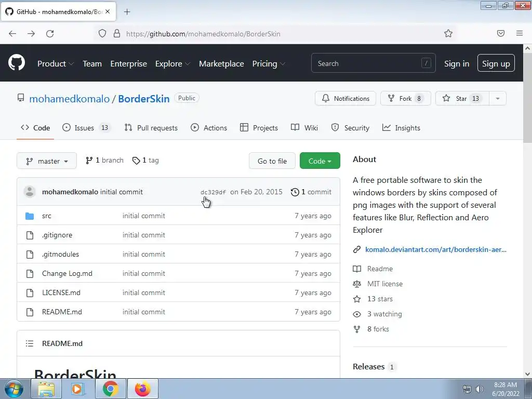
Task: Click the src folder icon
Action: 30,216
